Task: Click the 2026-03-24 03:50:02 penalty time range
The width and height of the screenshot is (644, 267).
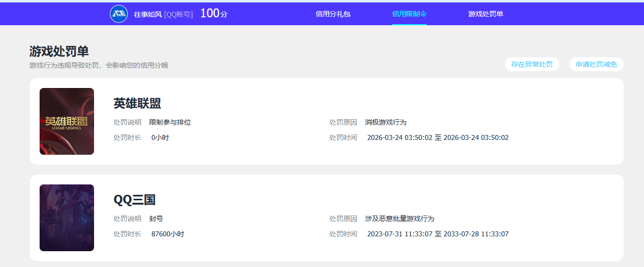Action: (x=438, y=137)
